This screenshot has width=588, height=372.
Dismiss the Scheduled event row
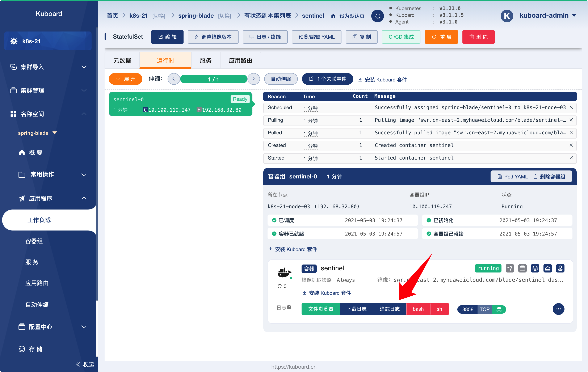(x=571, y=107)
